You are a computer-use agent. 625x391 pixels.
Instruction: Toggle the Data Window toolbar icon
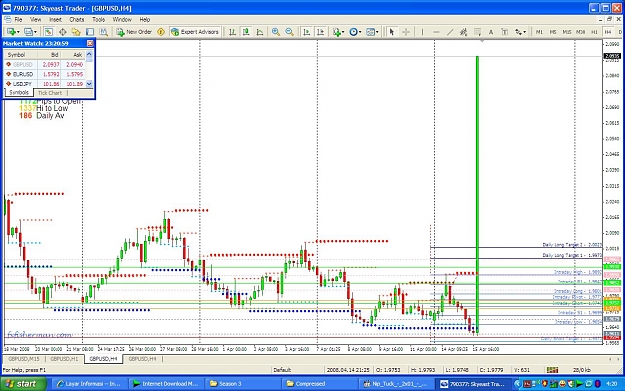click(63, 32)
